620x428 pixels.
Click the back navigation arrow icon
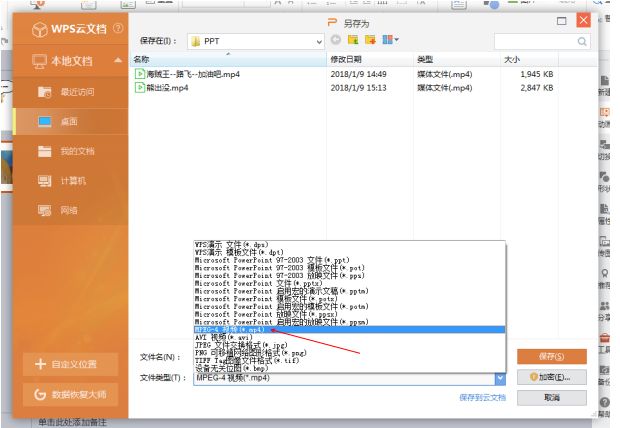pos(336,40)
